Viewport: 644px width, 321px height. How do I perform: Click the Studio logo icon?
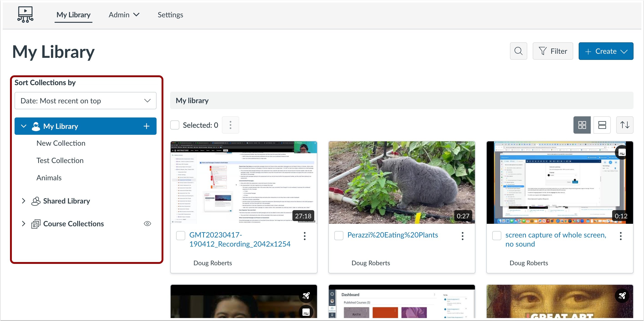tap(25, 15)
